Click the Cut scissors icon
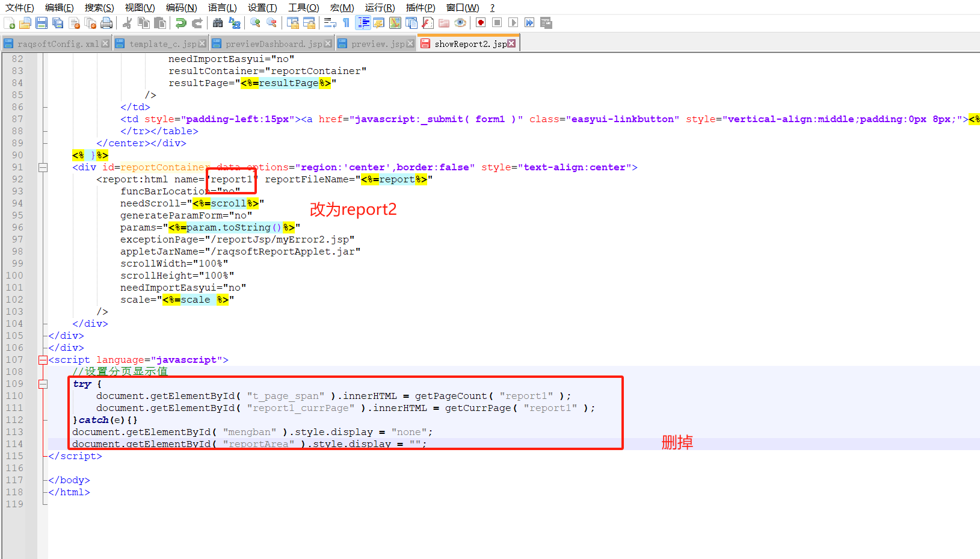Viewport: 980px width, 559px height. coord(127,23)
